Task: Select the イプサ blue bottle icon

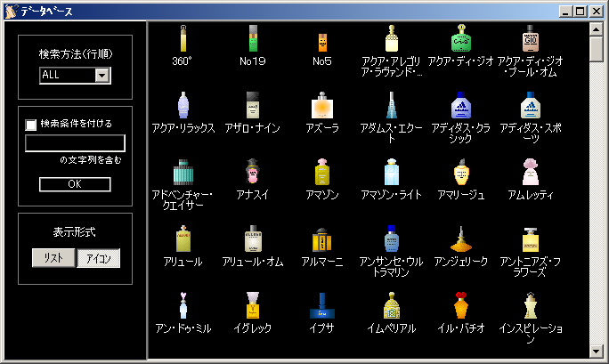Action: [322, 306]
